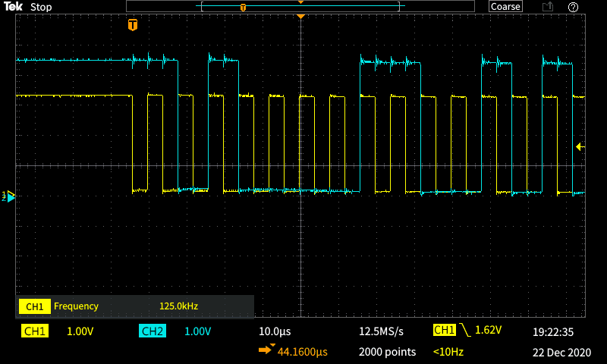Click the falling edge trigger slope icon
This screenshot has height=364, width=607.
pyautogui.click(x=464, y=331)
